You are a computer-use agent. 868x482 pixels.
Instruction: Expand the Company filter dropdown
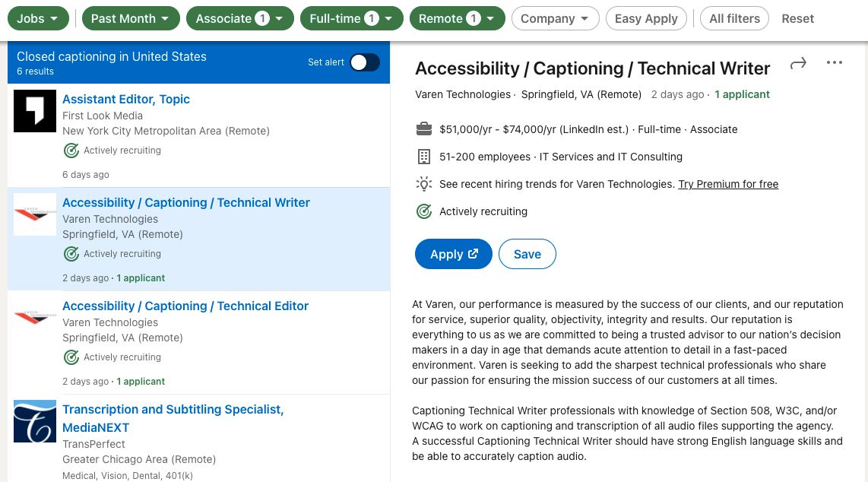click(555, 18)
